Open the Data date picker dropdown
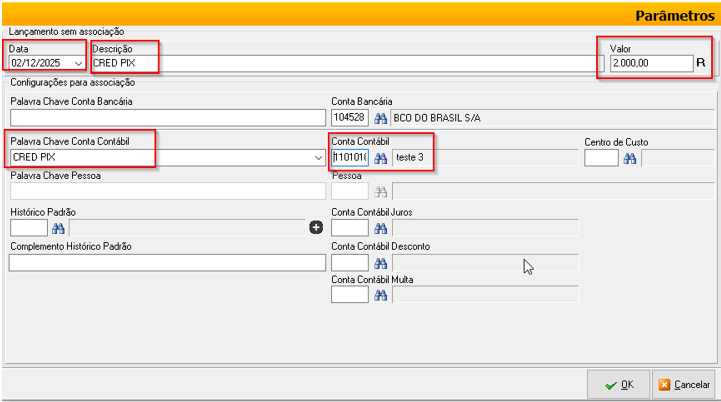This screenshot has height=402, width=721. [78, 64]
